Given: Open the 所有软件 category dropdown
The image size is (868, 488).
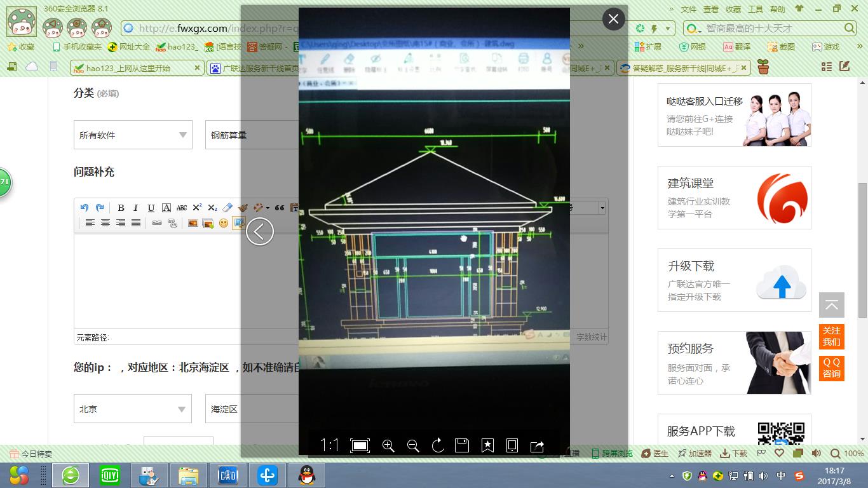Looking at the screenshot, I should [133, 135].
